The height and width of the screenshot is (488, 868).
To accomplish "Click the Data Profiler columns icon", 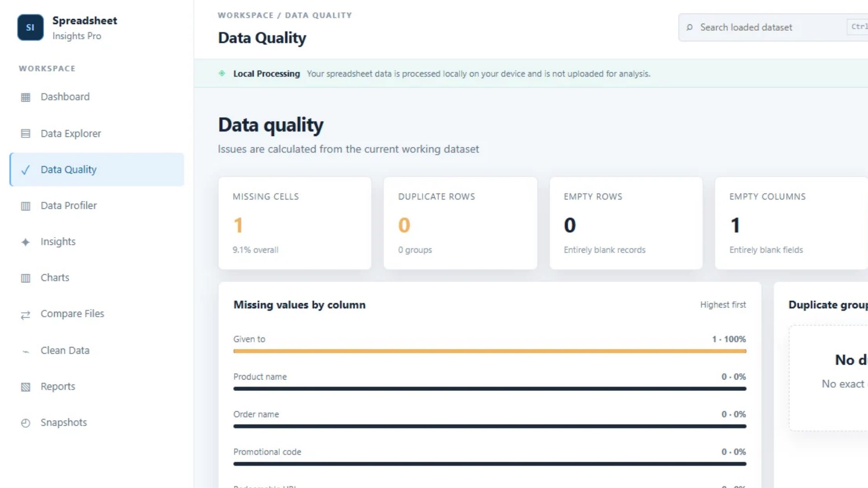I will coord(26,206).
